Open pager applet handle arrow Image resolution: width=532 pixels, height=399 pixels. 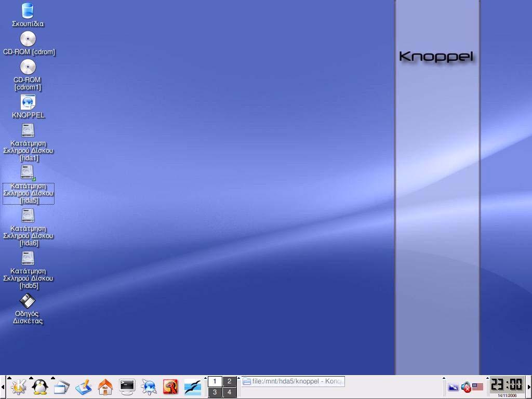pos(205,378)
